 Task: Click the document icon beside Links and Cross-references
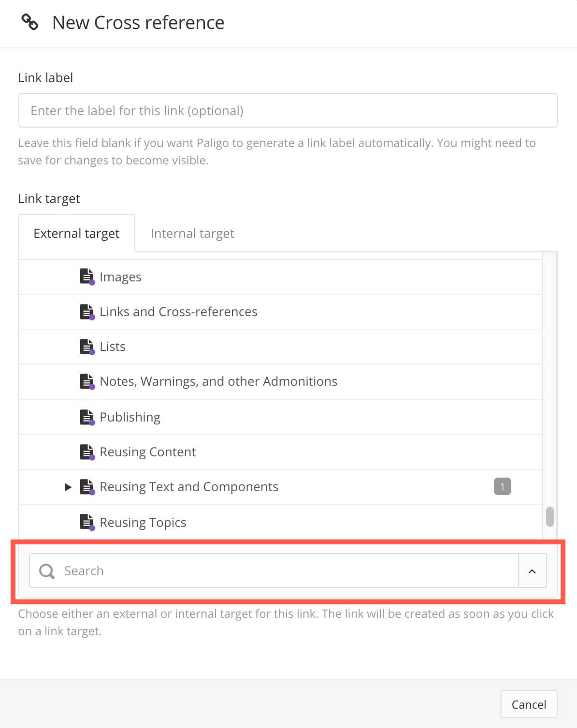point(87,312)
